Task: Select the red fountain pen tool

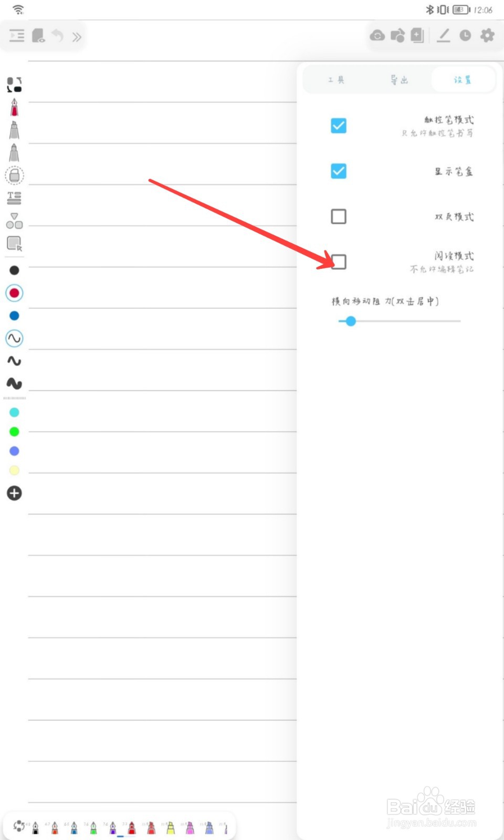Action: [x=14, y=107]
